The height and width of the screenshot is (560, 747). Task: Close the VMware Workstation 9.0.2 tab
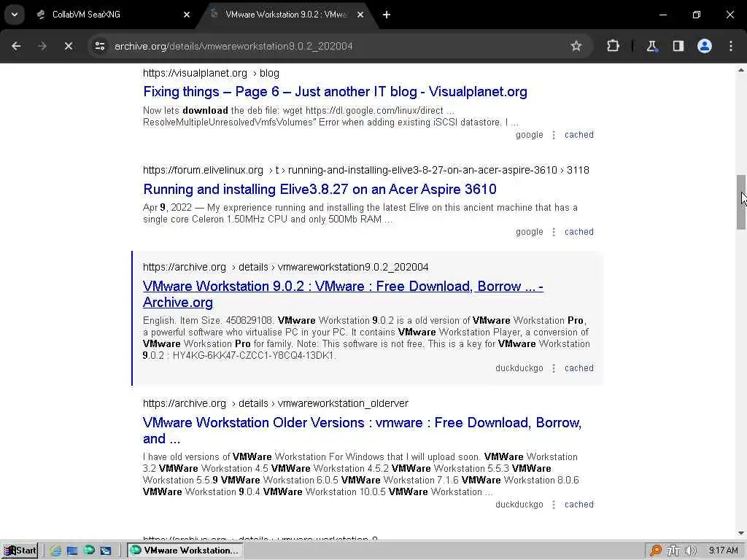pyautogui.click(x=360, y=15)
